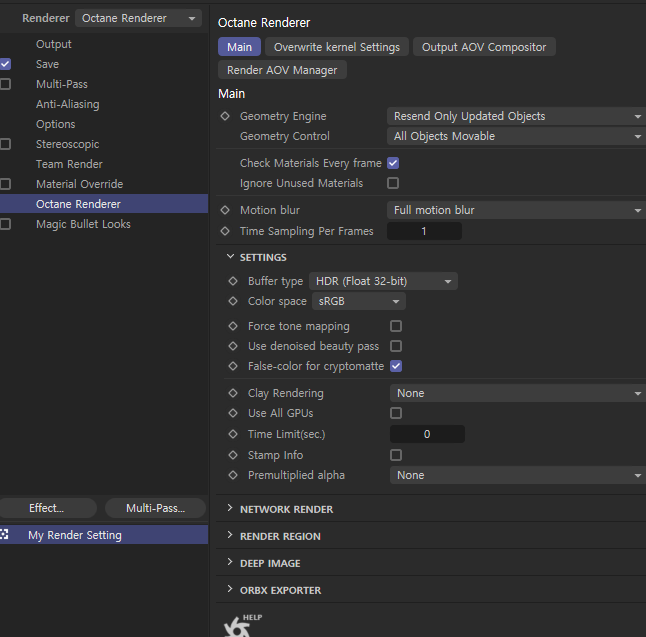646x637 pixels.
Task: Enable Use denoised beauty pass checkbox
Action: [x=396, y=346]
